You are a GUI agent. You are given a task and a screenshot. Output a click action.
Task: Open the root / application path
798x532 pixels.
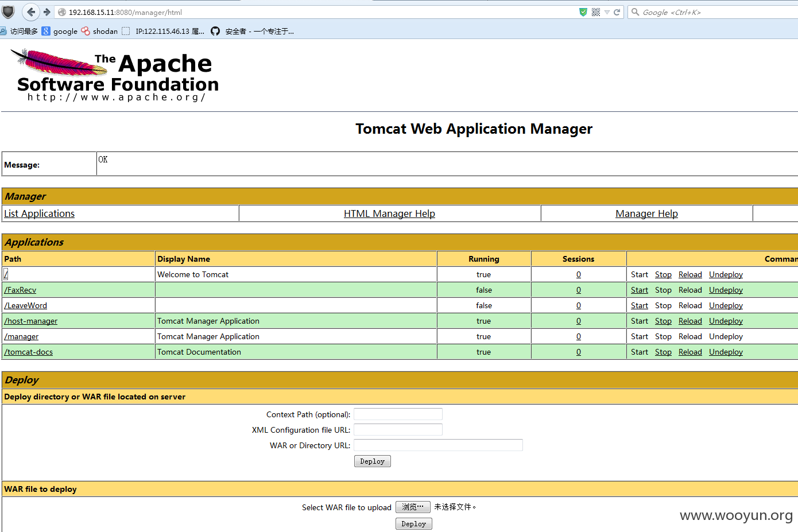click(6, 274)
